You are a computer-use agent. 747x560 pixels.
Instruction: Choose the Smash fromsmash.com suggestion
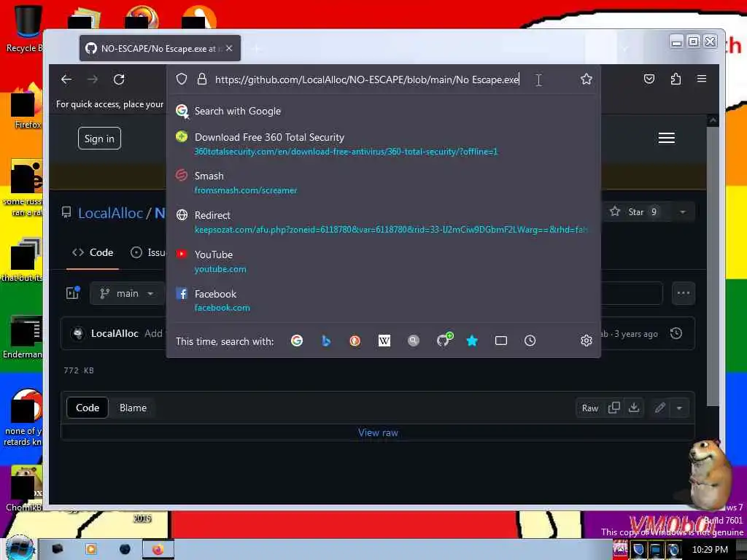click(383, 183)
